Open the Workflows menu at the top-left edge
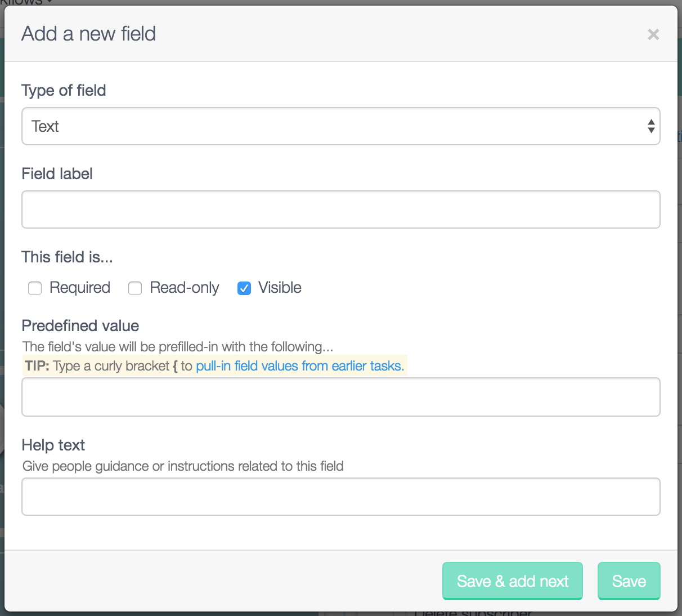Viewport: 682px width, 616px height. pos(26,2)
